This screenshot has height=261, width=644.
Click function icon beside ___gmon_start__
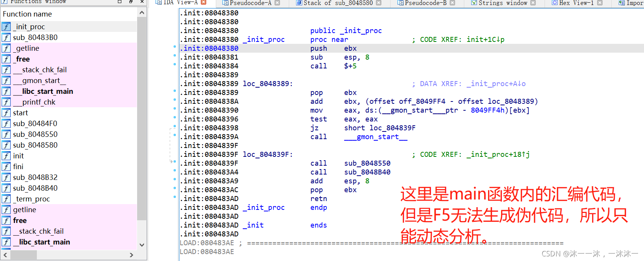click(6, 80)
